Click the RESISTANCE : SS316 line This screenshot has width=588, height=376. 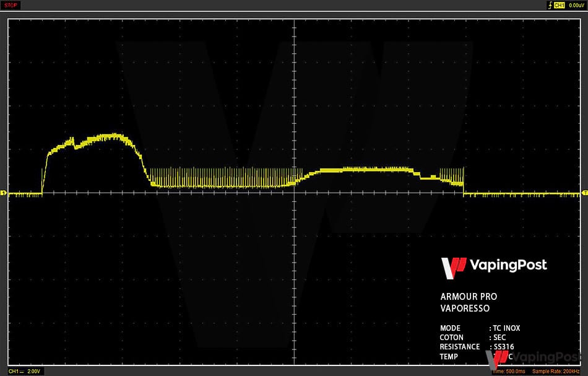coord(477,347)
